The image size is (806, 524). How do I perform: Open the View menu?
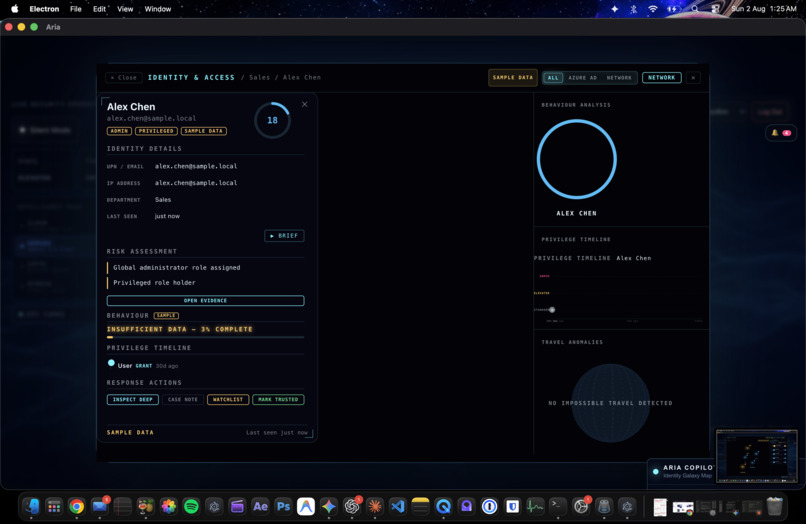click(x=125, y=9)
